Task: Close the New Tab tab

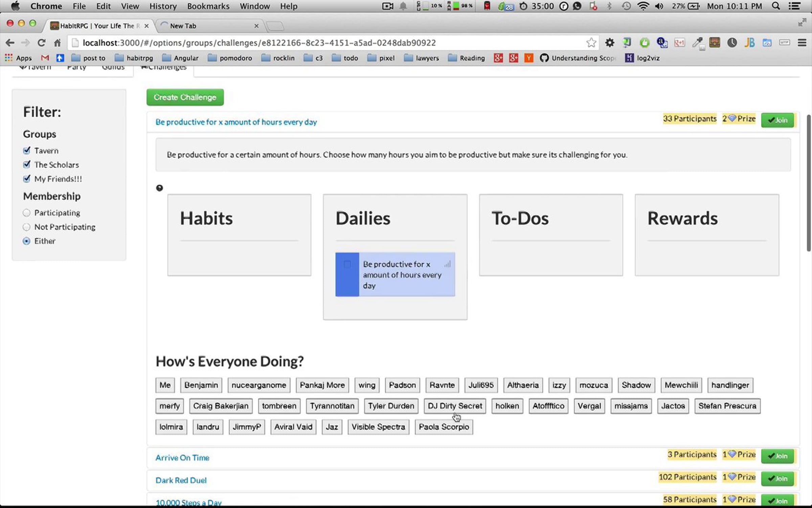Action: click(256, 26)
